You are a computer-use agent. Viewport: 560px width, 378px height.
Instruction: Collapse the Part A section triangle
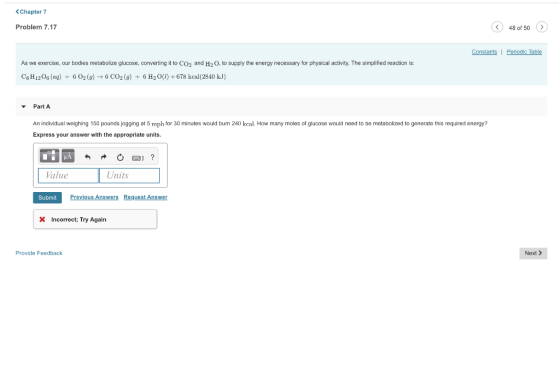pos(24,106)
